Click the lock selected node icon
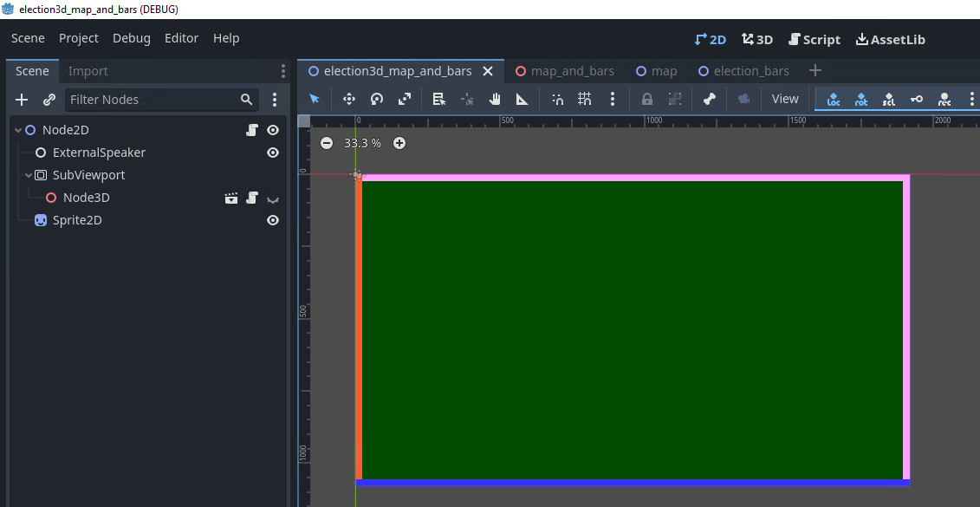The width and height of the screenshot is (980, 507). pyautogui.click(x=647, y=99)
